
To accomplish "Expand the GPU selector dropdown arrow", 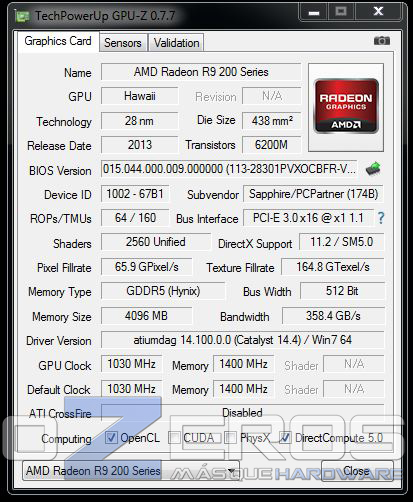I will [x=231, y=470].
